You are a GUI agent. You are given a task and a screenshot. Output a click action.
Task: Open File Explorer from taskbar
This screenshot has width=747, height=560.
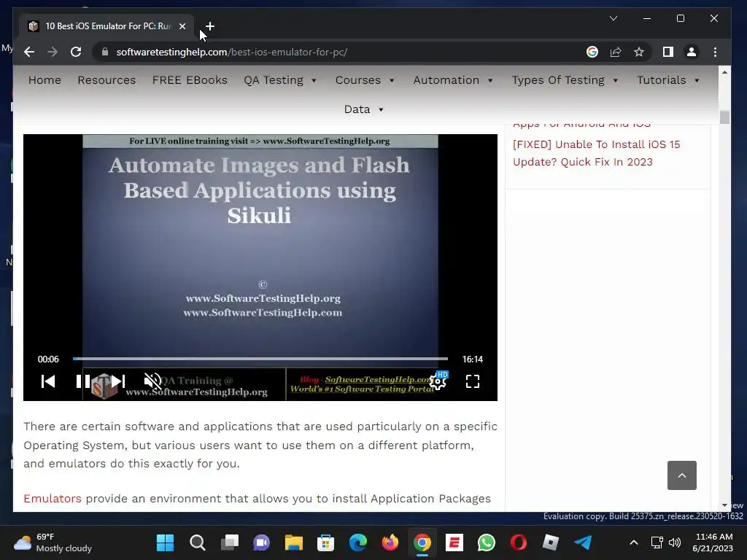293,542
